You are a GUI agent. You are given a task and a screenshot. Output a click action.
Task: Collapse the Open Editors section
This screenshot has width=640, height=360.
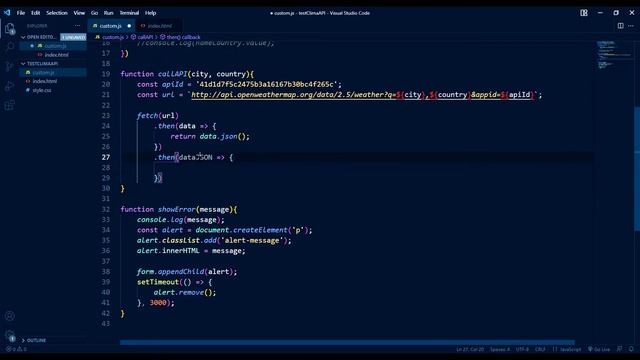coord(23,37)
